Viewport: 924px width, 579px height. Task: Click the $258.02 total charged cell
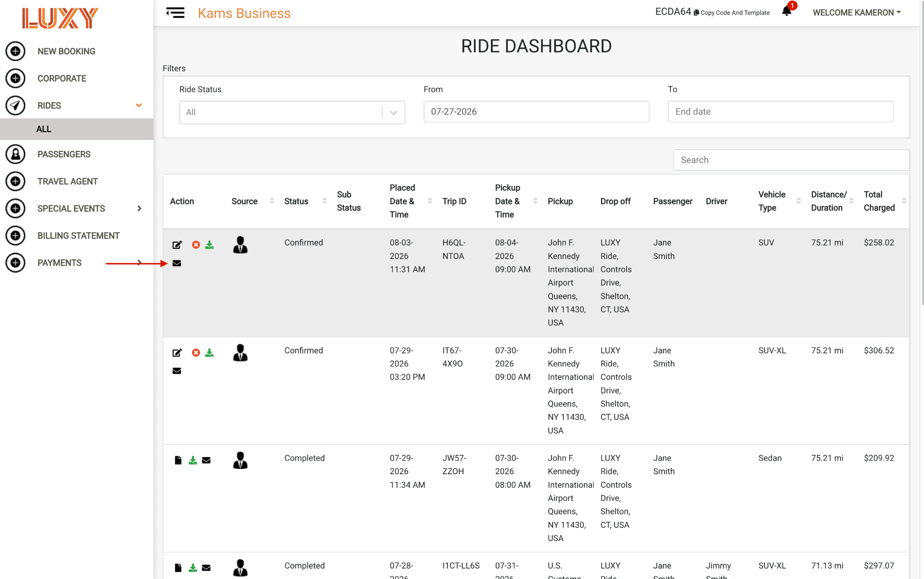coord(879,242)
